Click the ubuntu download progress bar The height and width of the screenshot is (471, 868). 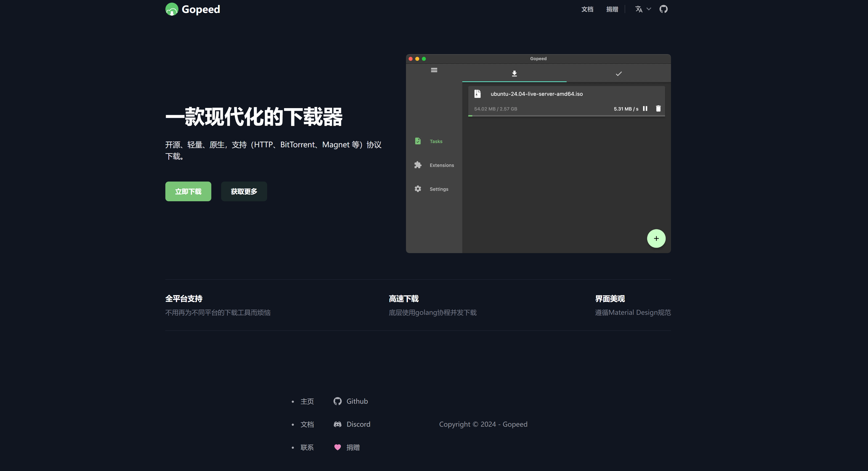pos(566,116)
